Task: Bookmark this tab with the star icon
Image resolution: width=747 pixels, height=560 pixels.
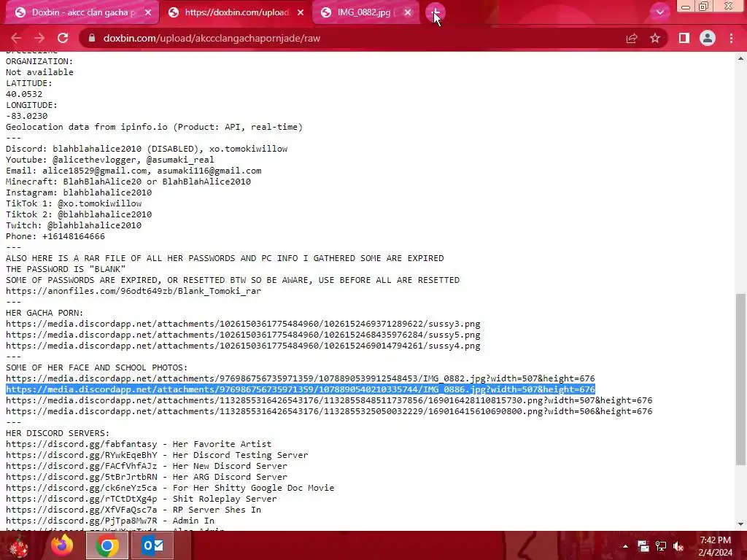Action: coord(655,38)
